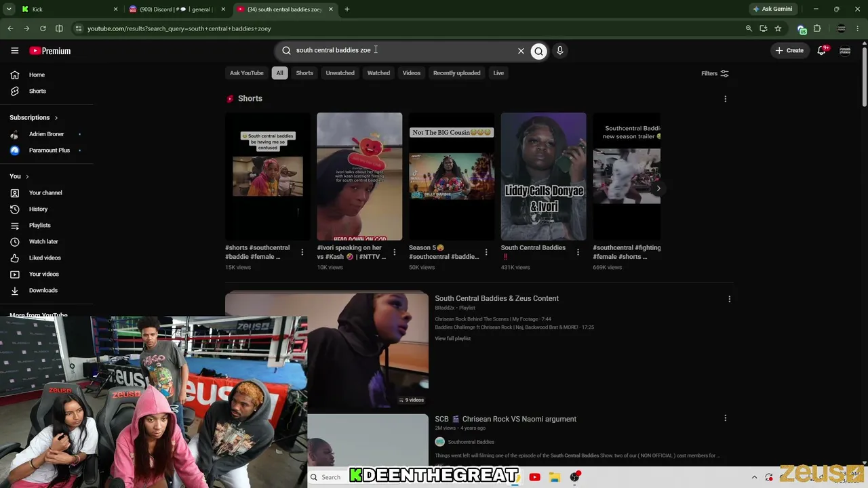
Task: Open a new browser tab
Action: 347,9
